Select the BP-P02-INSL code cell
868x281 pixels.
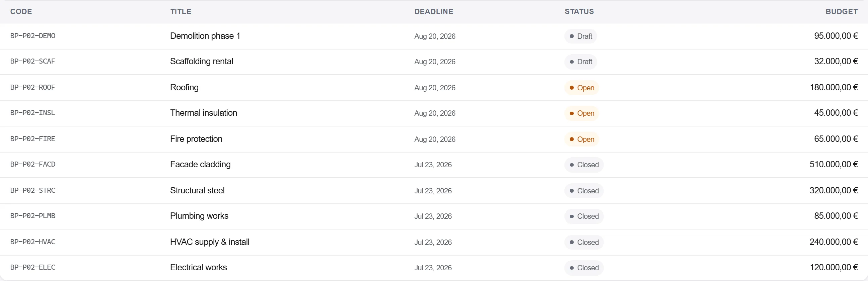point(33,113)
